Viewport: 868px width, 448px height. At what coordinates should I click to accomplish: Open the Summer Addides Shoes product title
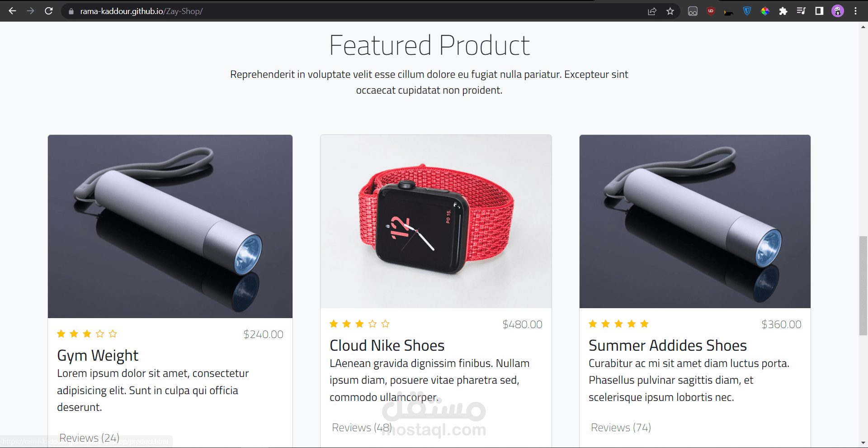click(667, 345)
